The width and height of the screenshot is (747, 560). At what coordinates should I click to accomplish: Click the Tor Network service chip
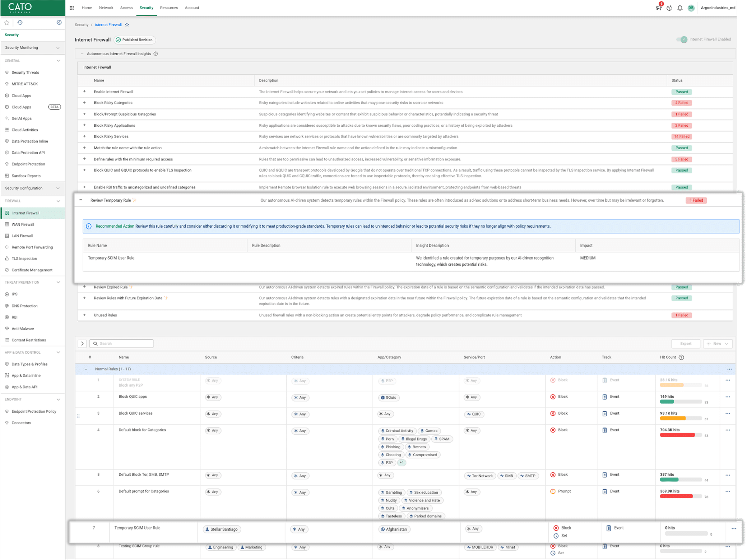(479, 476)
